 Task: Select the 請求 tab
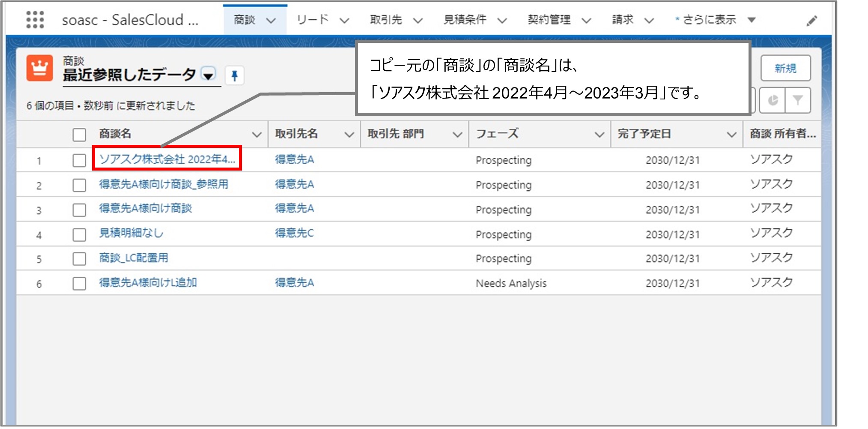point(623,20)
